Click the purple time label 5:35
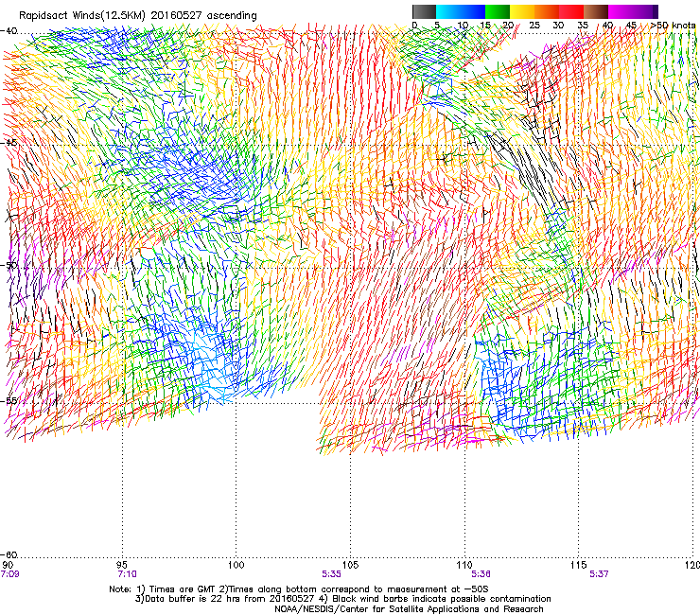This screenshot has width=700, height=615. click(x=331, y=574)
